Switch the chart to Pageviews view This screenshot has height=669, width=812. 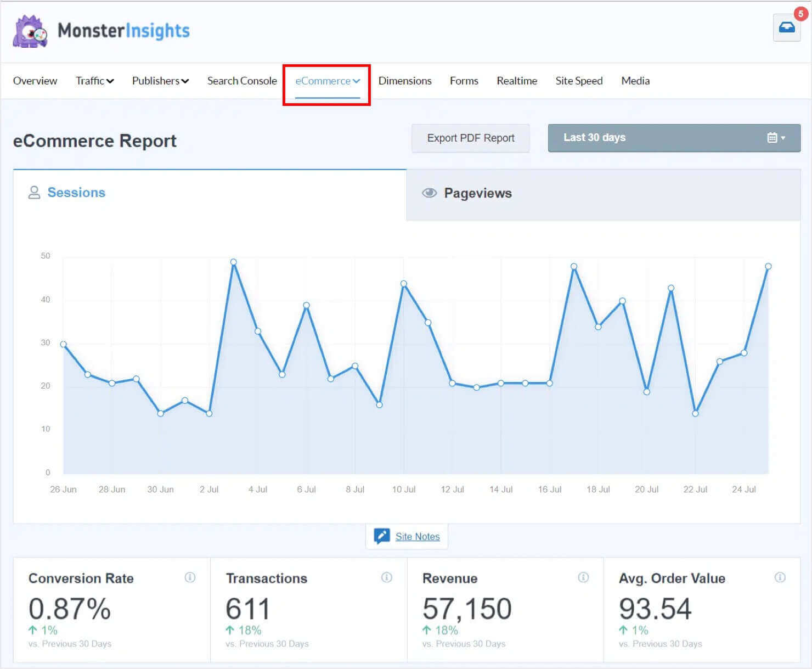click(x=477, y=193)
